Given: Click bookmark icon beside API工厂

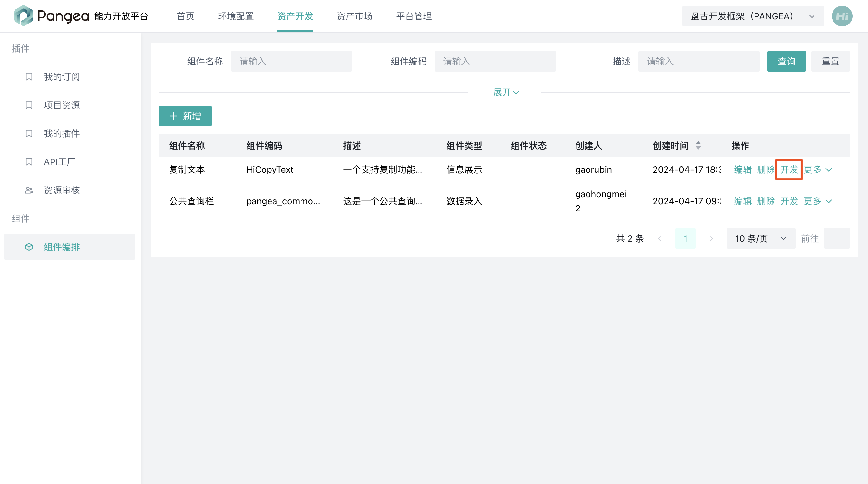Looking at the screenshot, I should pyautogui.click(x=29, y=162).
